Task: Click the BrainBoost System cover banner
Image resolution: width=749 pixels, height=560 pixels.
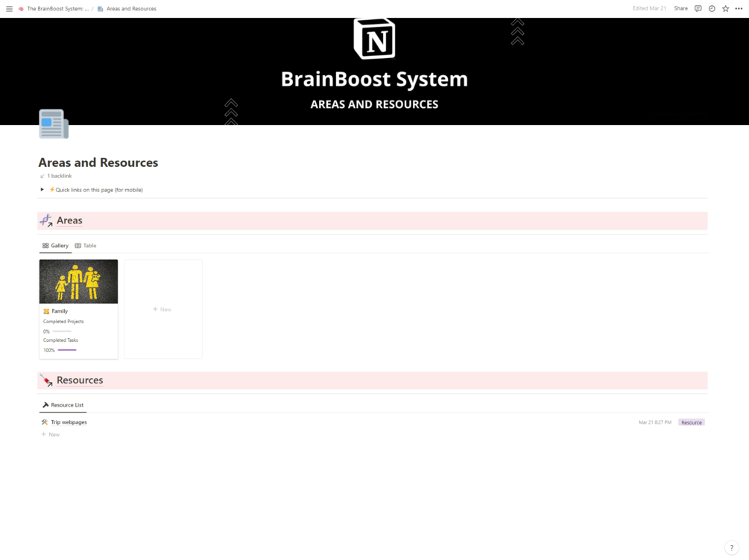Action: pos(374,71)
